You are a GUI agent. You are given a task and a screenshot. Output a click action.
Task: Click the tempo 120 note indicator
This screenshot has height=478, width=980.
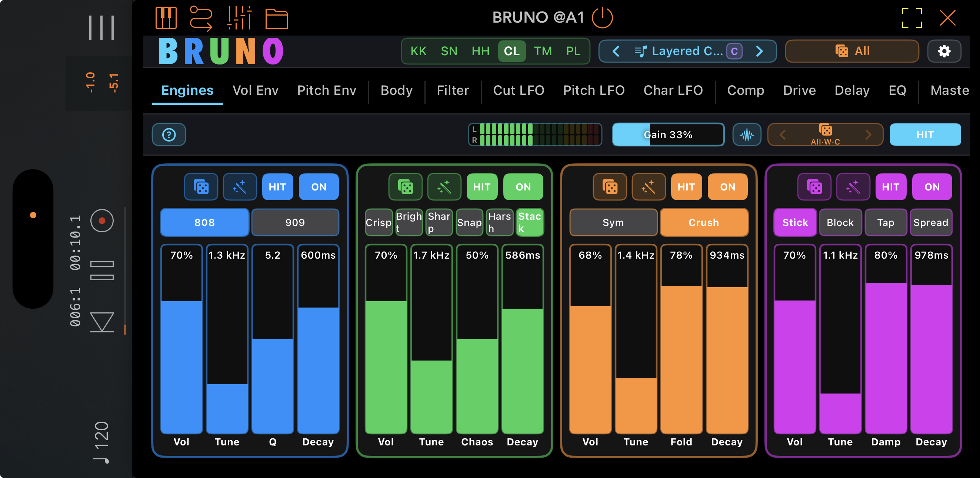(x=101, y=442)
